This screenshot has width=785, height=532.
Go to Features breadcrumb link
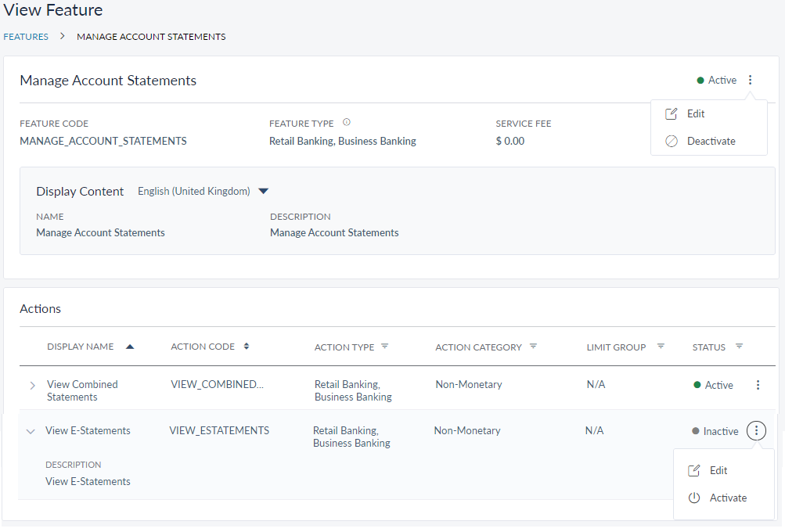click(x=26, y=37)
